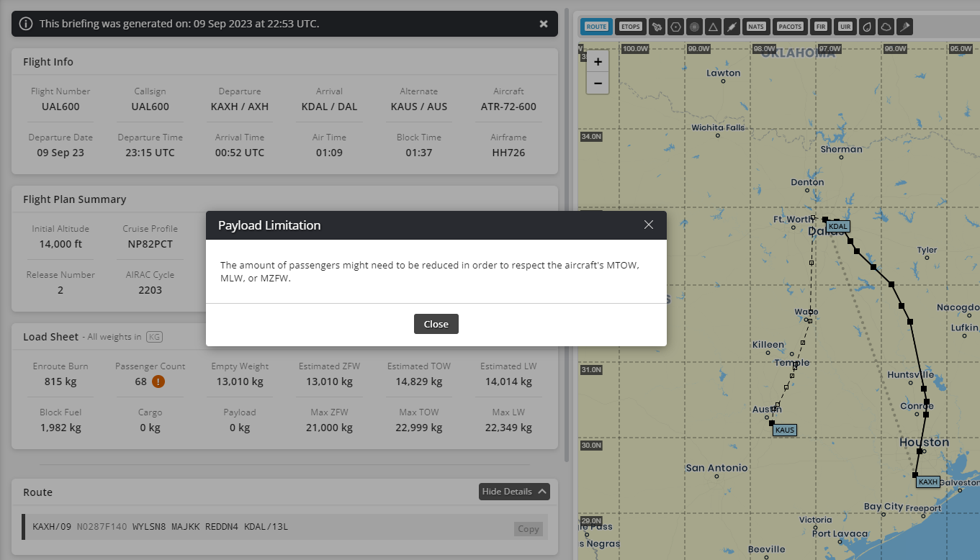Toggle the ROUTE map layer
The height and width of the screenshot is (560, 980).
coord(596,27)
